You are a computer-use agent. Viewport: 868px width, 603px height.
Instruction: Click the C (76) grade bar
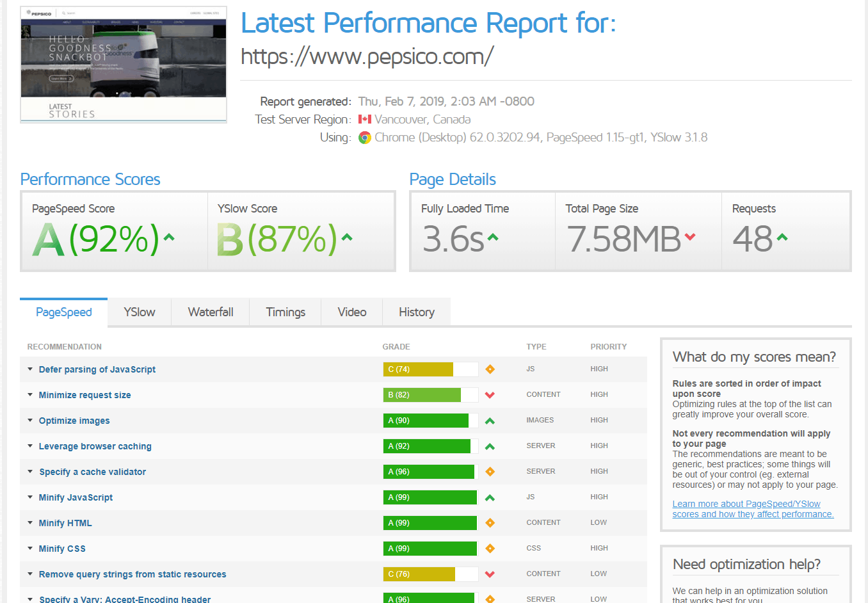click(x=431, y=574)
